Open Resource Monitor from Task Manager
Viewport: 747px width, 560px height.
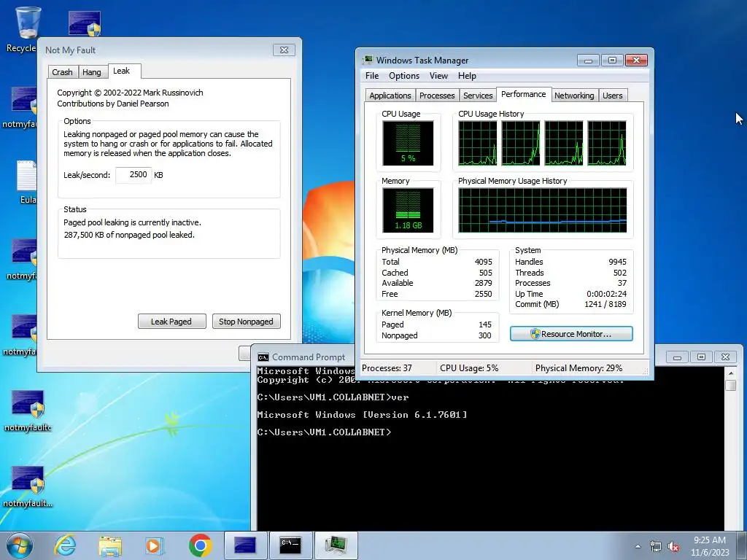571,334
